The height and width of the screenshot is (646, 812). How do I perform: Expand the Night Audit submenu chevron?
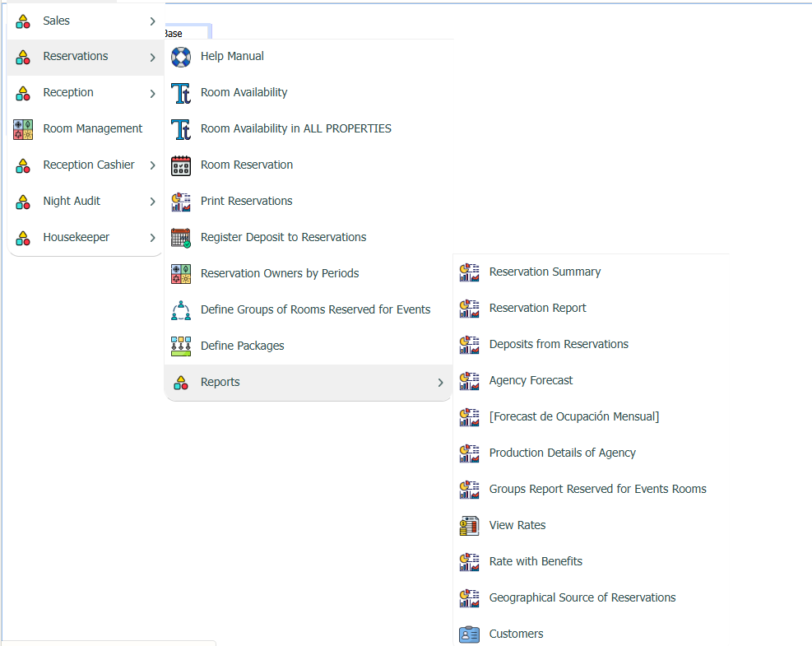(x=152, y=202)
